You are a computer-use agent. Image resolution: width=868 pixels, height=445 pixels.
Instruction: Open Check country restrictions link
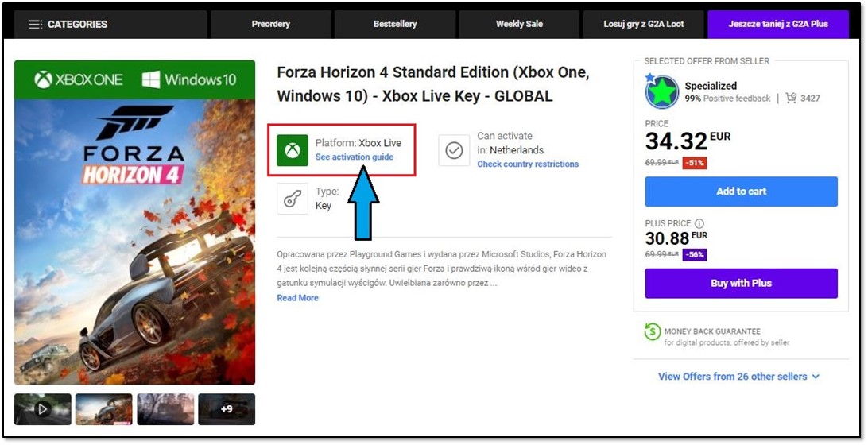click(x=528, y=164)
